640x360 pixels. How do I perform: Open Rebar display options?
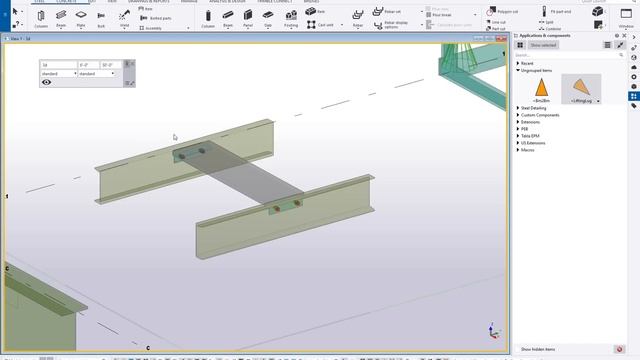pyautogui.click(x=391, y=25)
